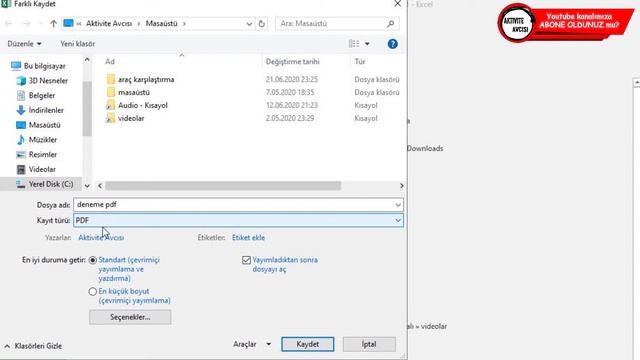Expand the Dosya adı dropdown arrow
The width and height of the screenshot is (640, 360).
click(x=398, y=205)
